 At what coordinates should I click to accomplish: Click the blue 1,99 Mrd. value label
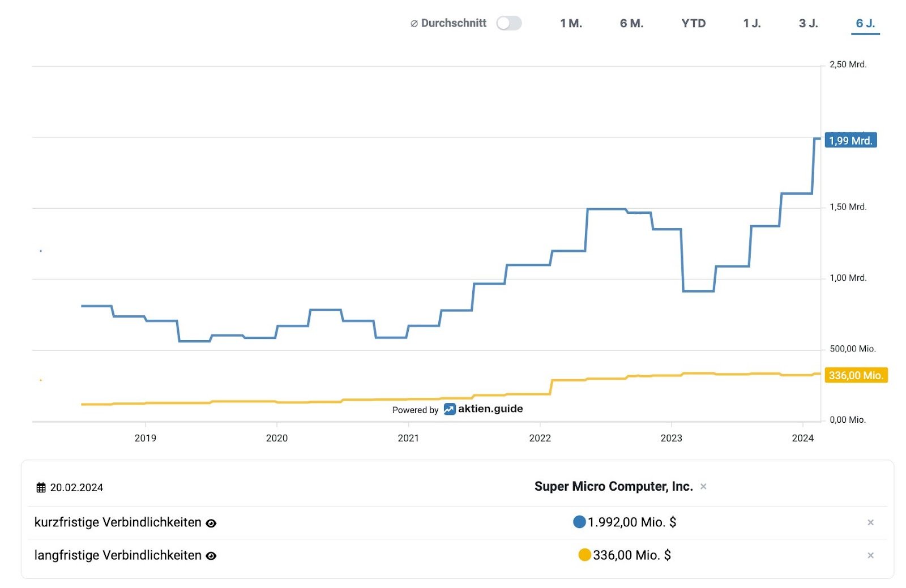point(851,140)
